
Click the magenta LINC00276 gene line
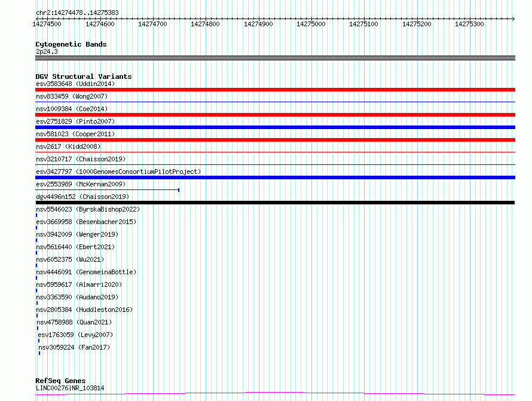pyautogui.click(x=275, y=394)
